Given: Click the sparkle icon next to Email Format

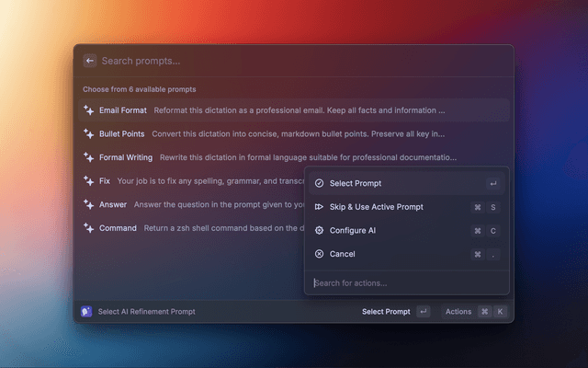Looking at the screenshot, I should pyautogui.click(x=88, y=110).
